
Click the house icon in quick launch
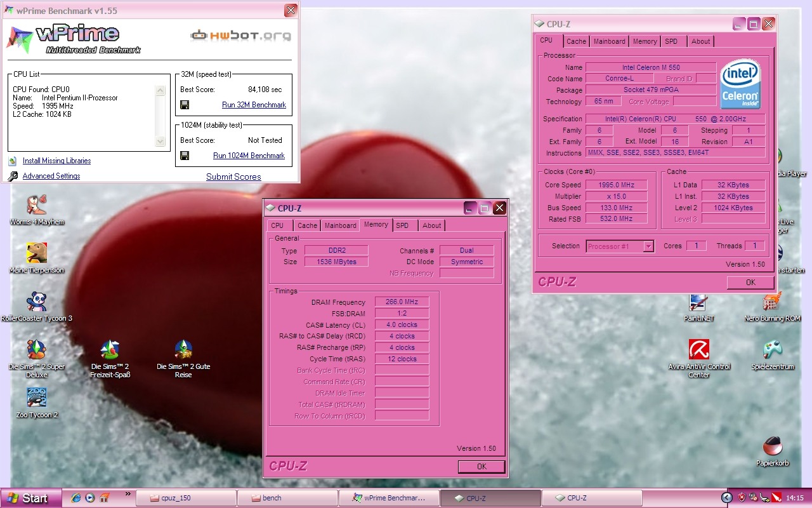[x=105, y=498]
